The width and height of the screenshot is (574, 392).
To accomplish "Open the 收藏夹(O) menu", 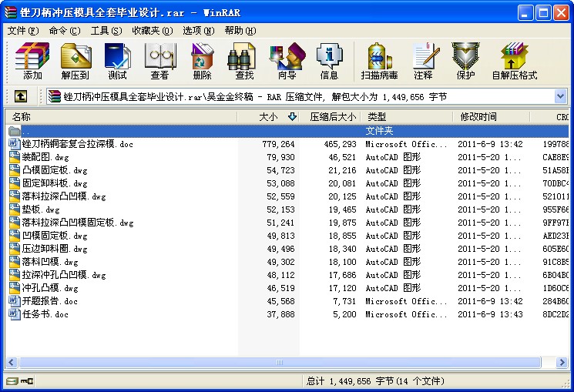I will pyautogui.click(x=153, y=30).
